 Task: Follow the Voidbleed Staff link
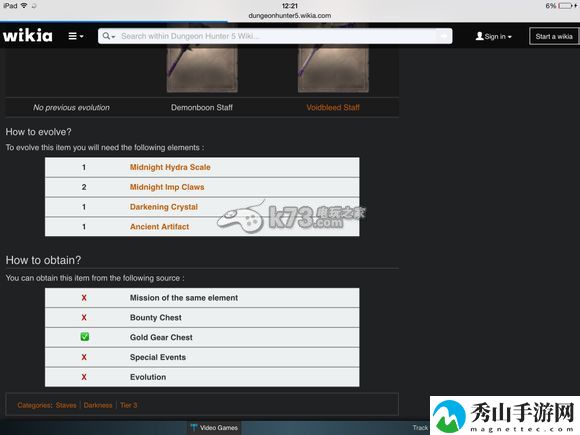click(x=333, y=108)
